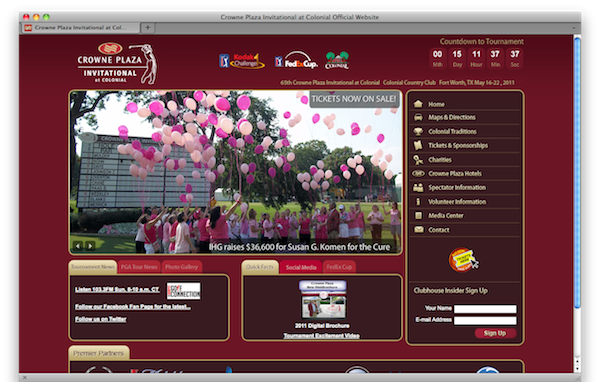The width and height of the screenshot is (600, 382).
Task: Go to Colonial Traditions page
Action: click(x=452, y=131)
